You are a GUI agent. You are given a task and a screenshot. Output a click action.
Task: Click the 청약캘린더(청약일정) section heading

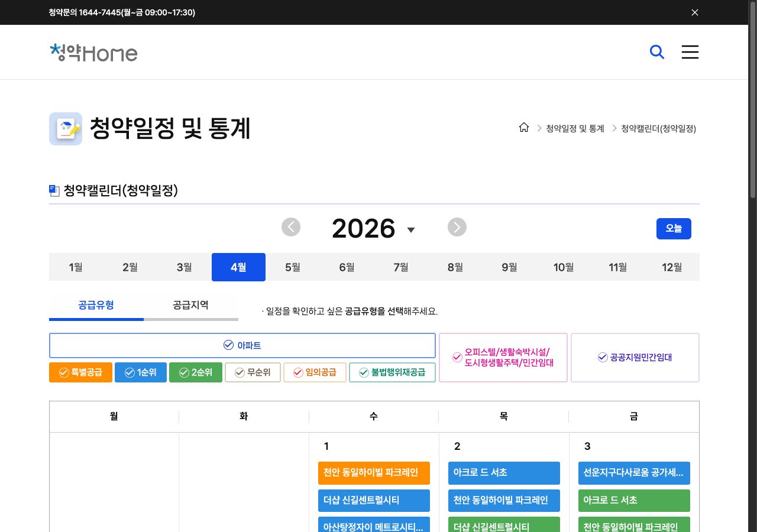(x=121, y=190)
